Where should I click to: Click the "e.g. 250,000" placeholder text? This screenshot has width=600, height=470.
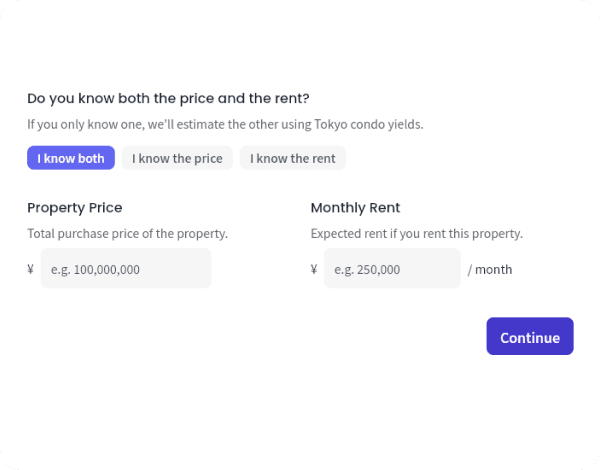tap(367, 269)
